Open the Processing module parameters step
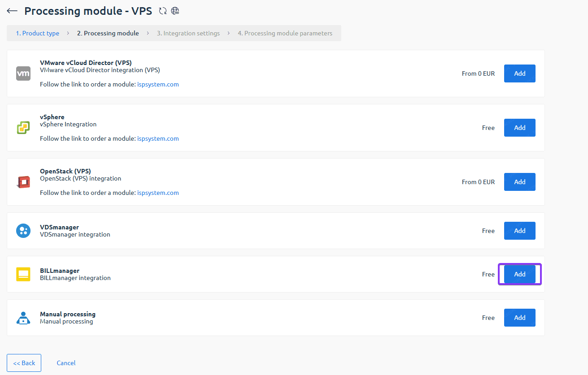588x375 pixels. [x=285, y=33]
